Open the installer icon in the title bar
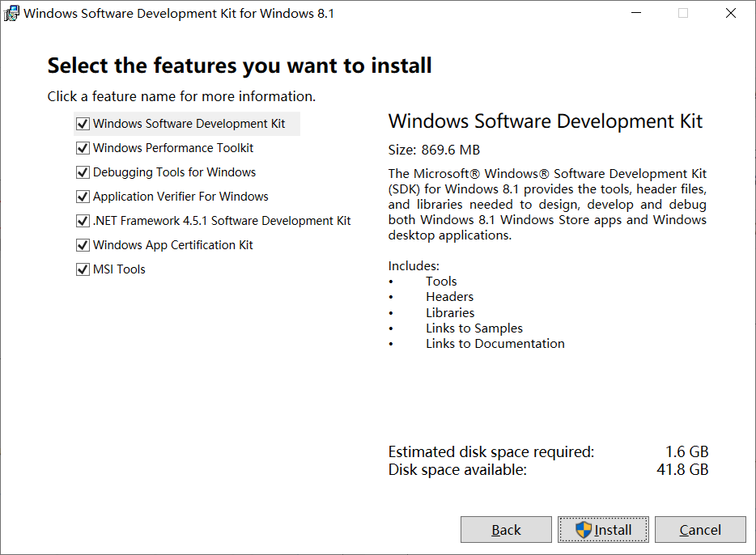This screenshot has width=756, height=555. (11, 14)
